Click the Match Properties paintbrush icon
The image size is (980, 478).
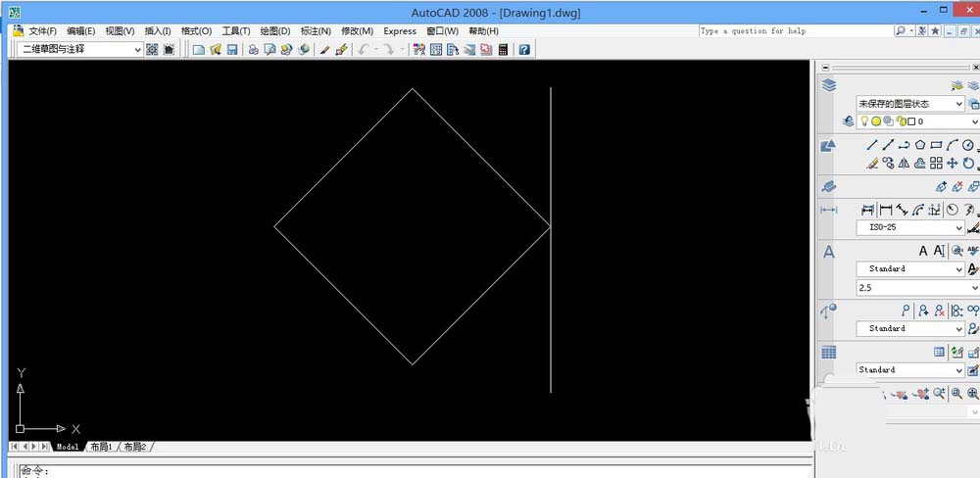(341, 50)
